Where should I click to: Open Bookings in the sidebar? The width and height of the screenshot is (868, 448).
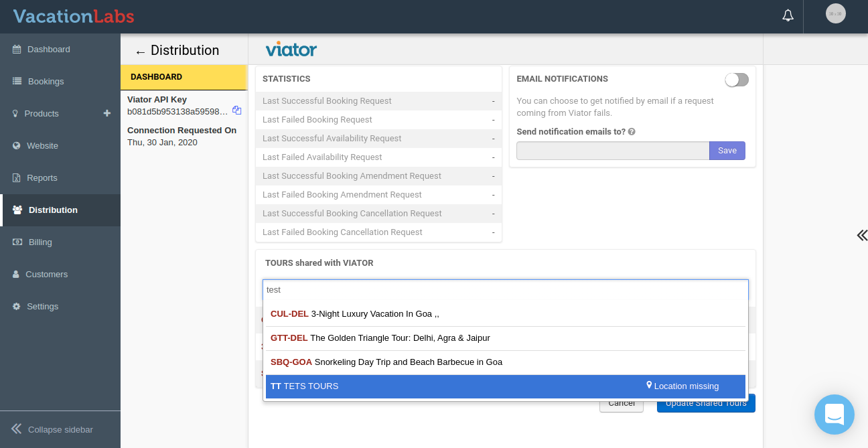pos(60,81)
